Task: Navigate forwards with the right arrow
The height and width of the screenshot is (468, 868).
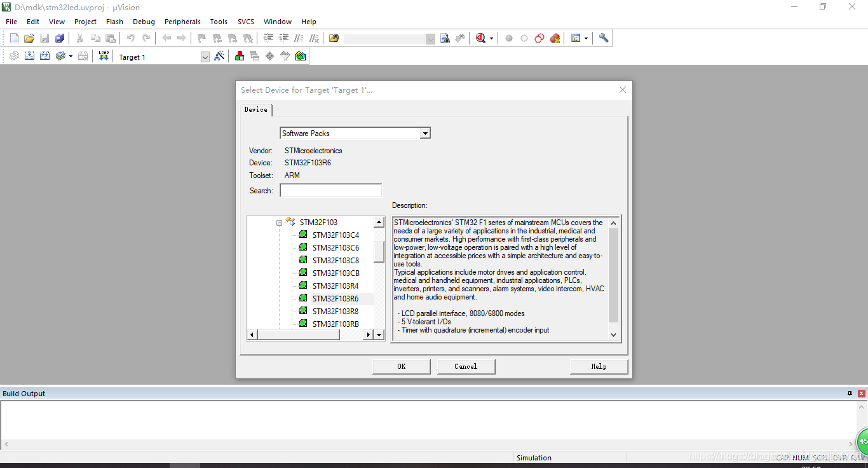Action: click(181, 38)
